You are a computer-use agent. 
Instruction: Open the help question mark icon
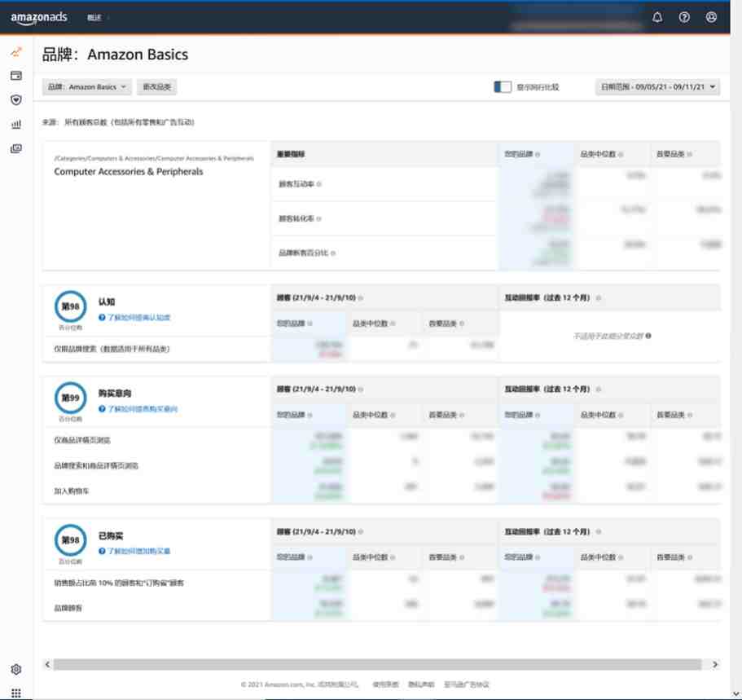click(684, 18)
